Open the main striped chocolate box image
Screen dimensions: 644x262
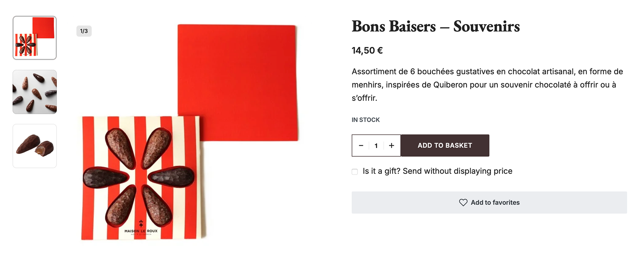141,178
